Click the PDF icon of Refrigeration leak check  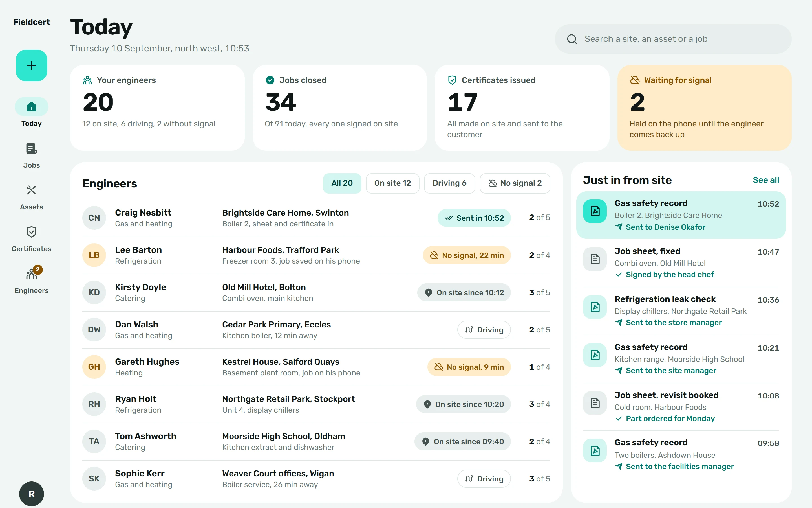[595, 307]
